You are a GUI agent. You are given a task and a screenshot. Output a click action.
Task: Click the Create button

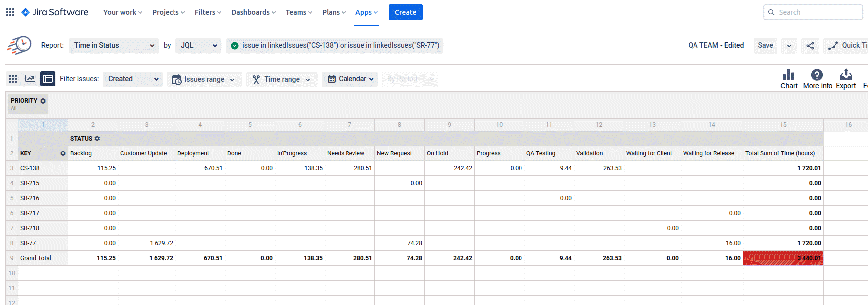coord(405,12)
